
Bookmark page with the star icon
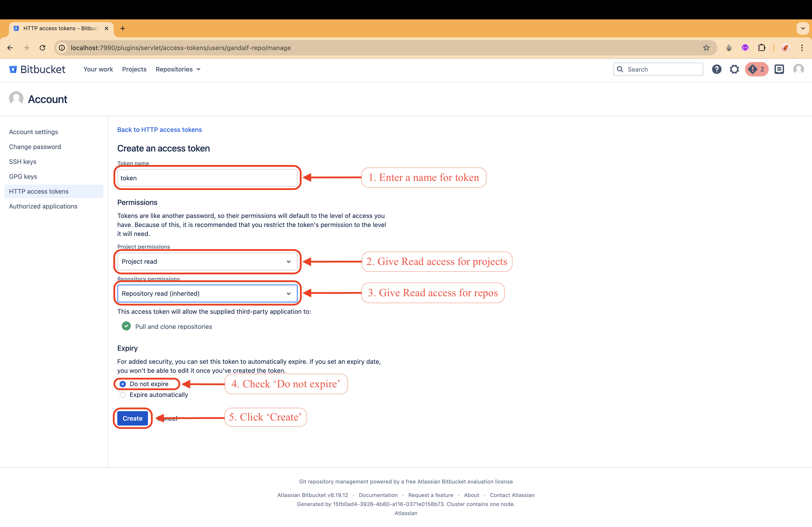706,48
